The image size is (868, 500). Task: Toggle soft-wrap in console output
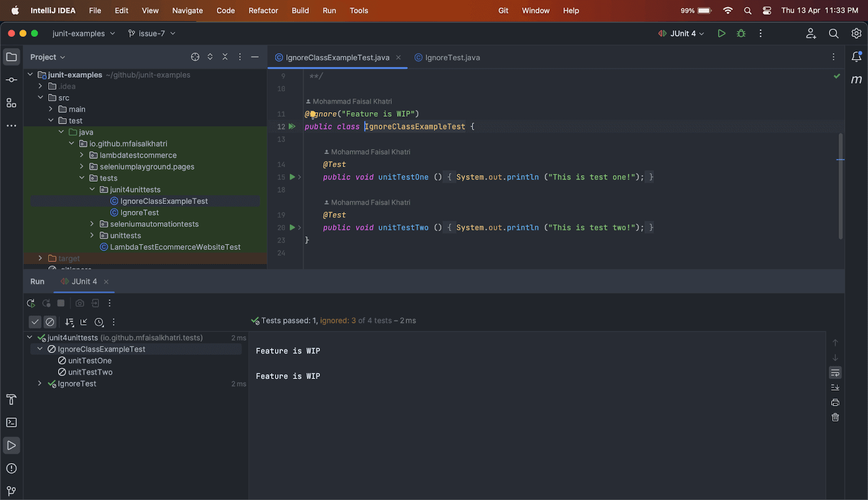pyautogui.click(x=835, y=373)
